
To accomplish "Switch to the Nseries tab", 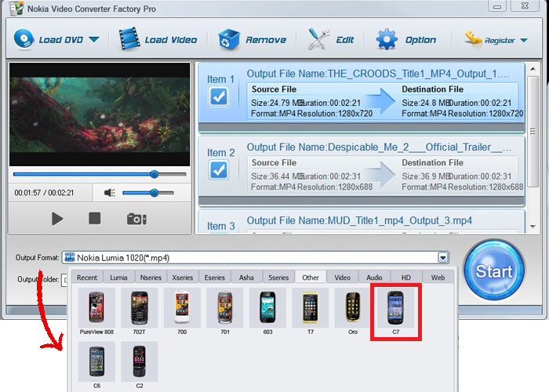I will tap(151, 278).
